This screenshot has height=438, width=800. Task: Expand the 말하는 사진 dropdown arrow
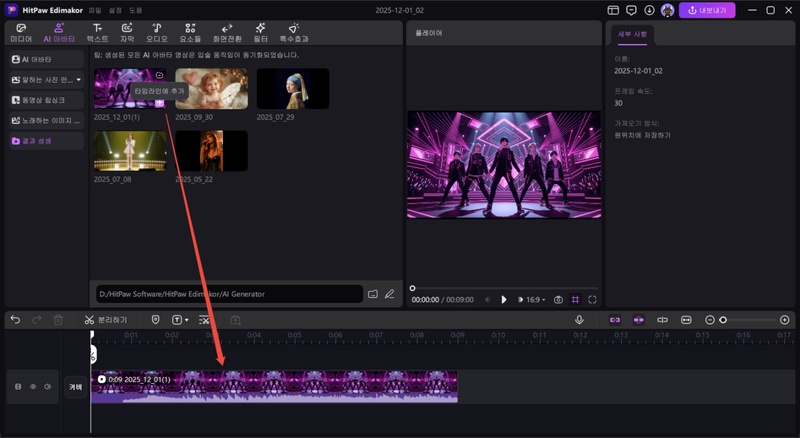(78, 79)
